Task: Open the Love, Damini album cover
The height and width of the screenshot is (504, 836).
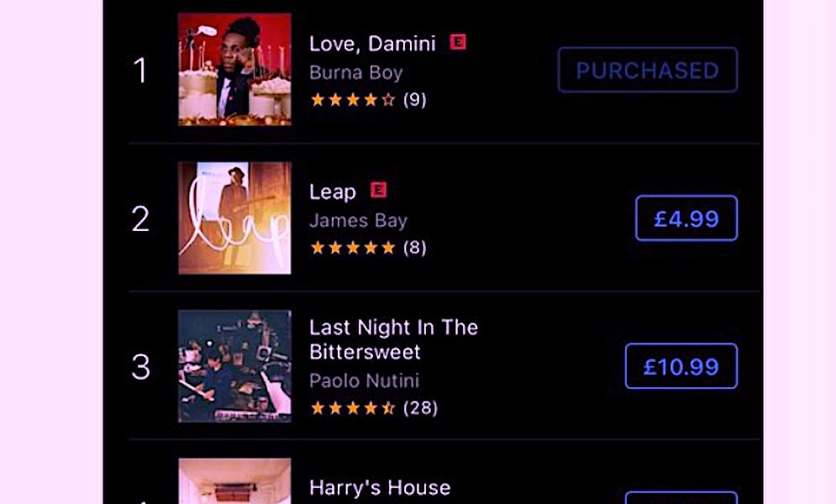Action: point(234,69)
